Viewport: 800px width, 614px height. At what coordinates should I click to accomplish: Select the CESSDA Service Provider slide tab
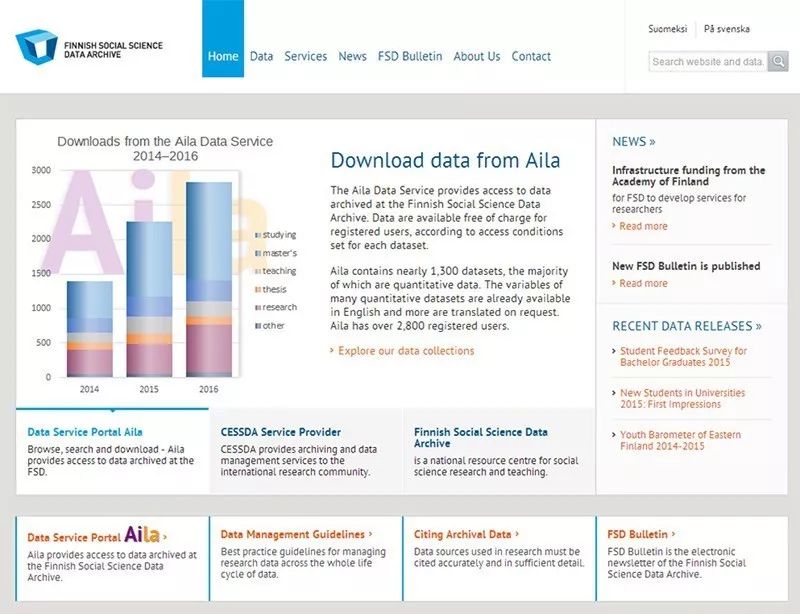(306, 451)
